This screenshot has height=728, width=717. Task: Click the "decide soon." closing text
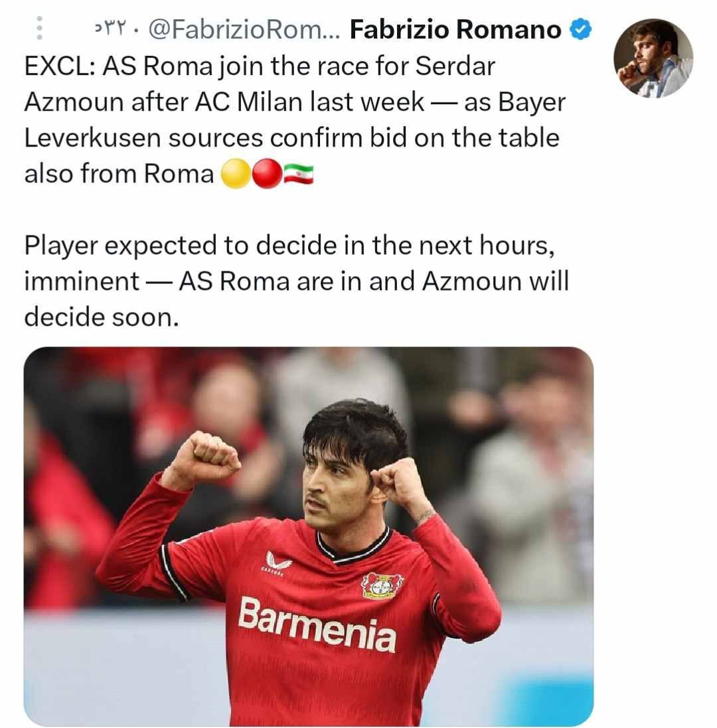point(101,318)
